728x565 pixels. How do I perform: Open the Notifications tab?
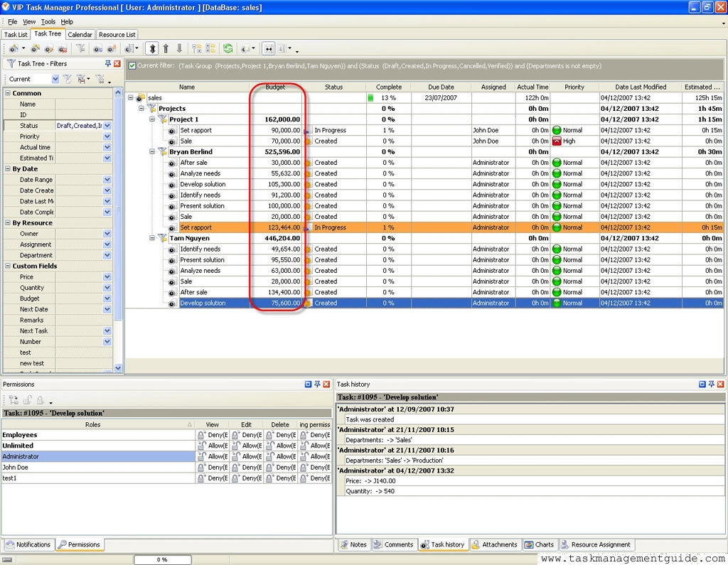(x=28, y=544)
